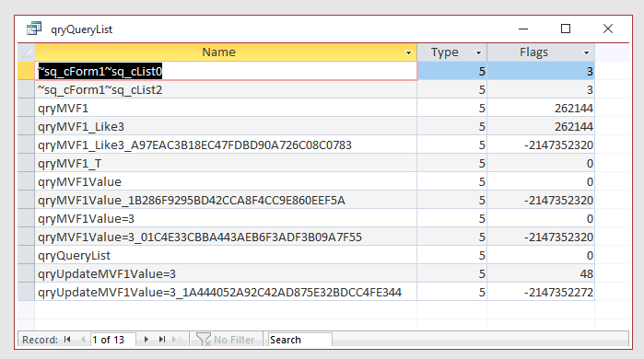Open the Flags column filter dropdown
Viewport: 644px width, 359px height.
[x=586, y=52]
